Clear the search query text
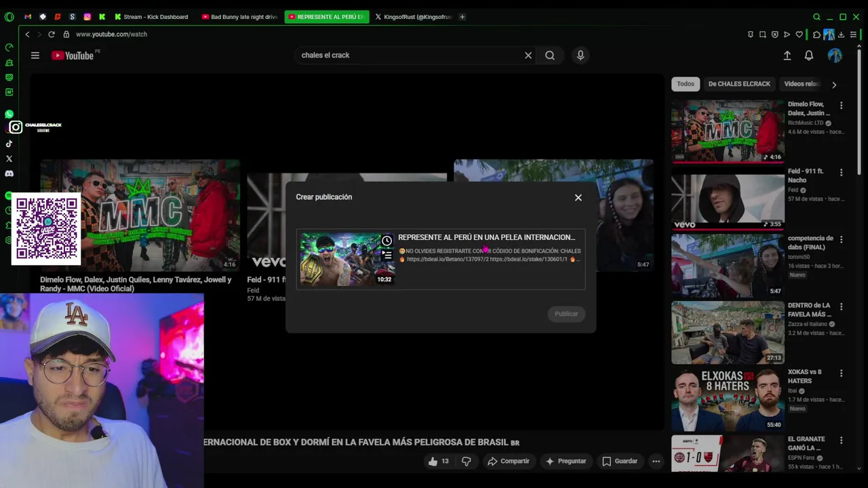The image size is (868, 488). 528,56
